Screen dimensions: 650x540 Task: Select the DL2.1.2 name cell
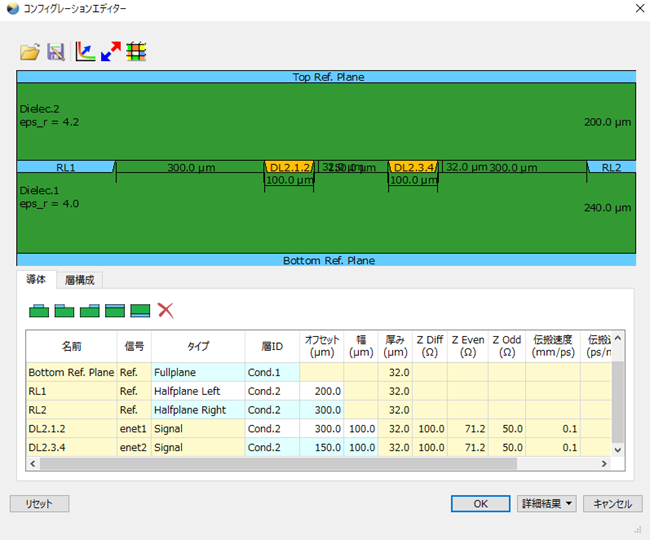[x=71, y=429]
